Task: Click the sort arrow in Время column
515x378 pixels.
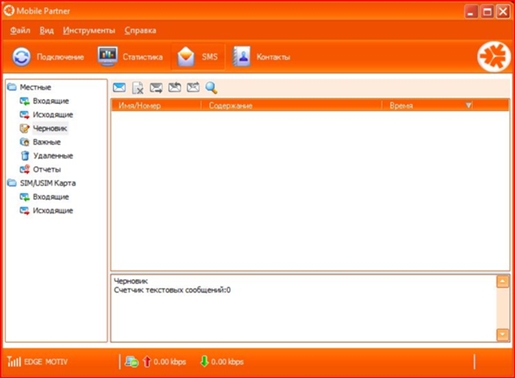Action: click(x=468, y=105)
